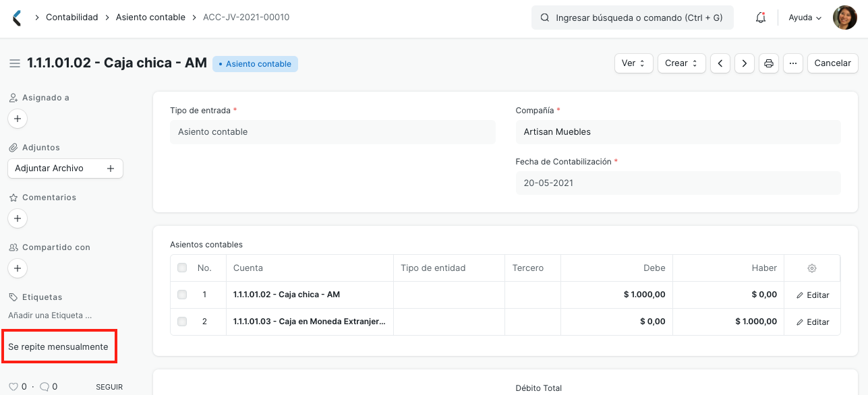868x395 pixels.
Task: Click the Cuenta column header
Action: pos(310,268)
